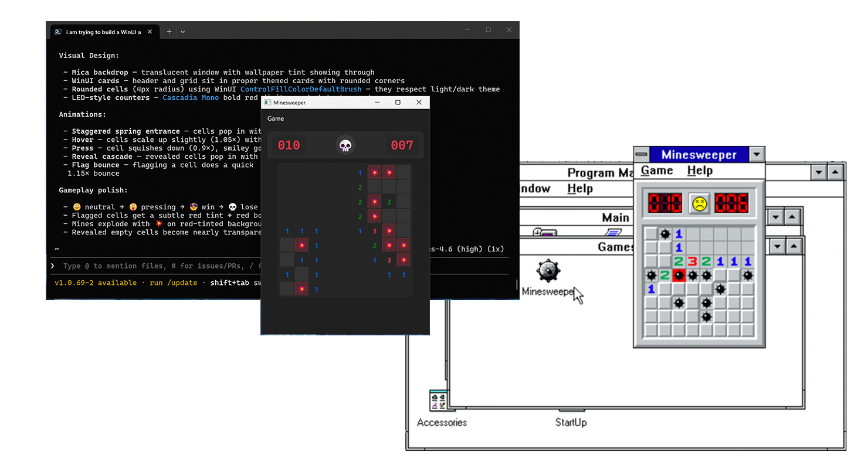
Task: Open the Minesweeper program icon in Games group
Action: 549,271
